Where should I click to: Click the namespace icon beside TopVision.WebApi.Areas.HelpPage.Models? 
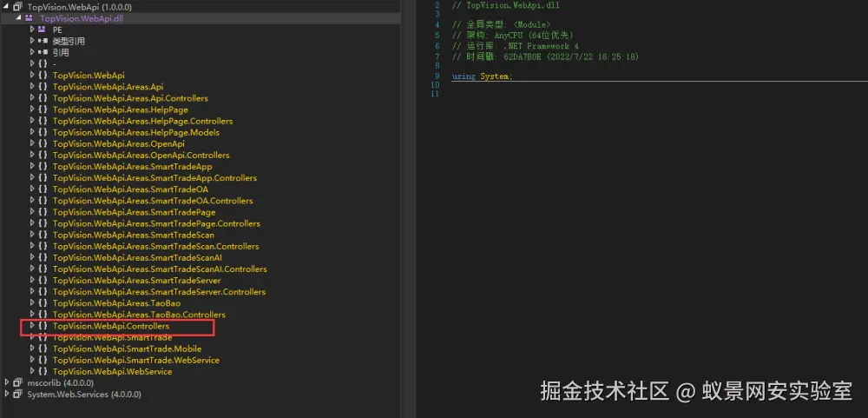pos(43,132)
